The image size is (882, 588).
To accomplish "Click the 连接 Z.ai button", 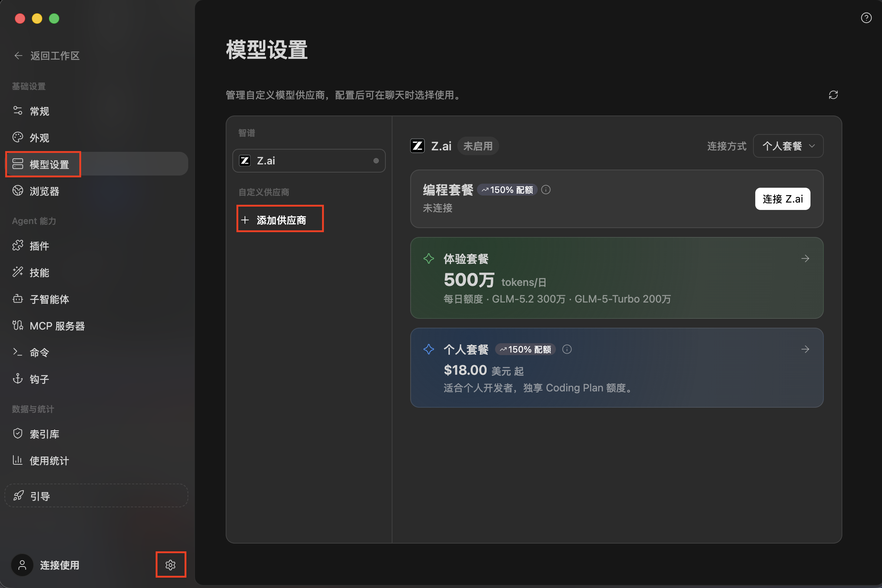I will [783, 199].
